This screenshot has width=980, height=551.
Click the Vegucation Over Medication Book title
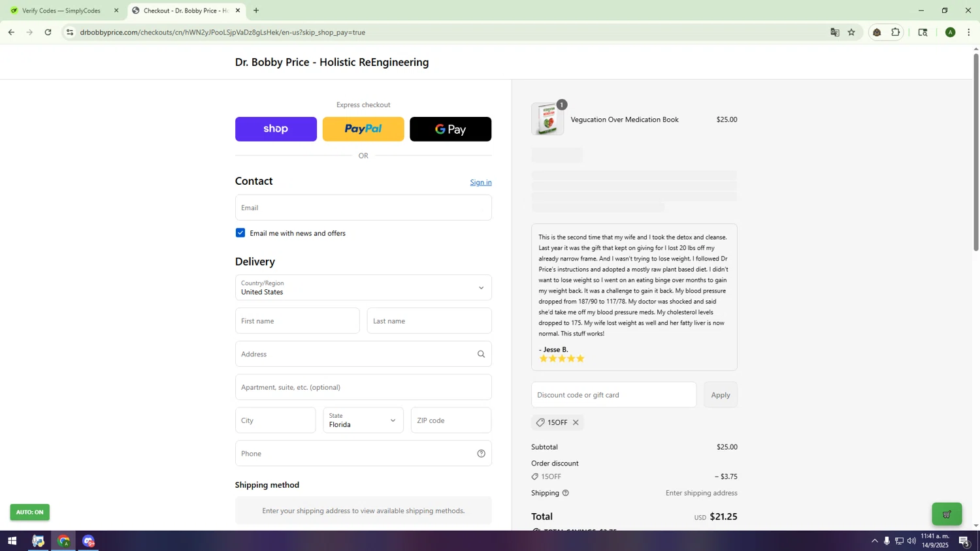click(625, 119)
